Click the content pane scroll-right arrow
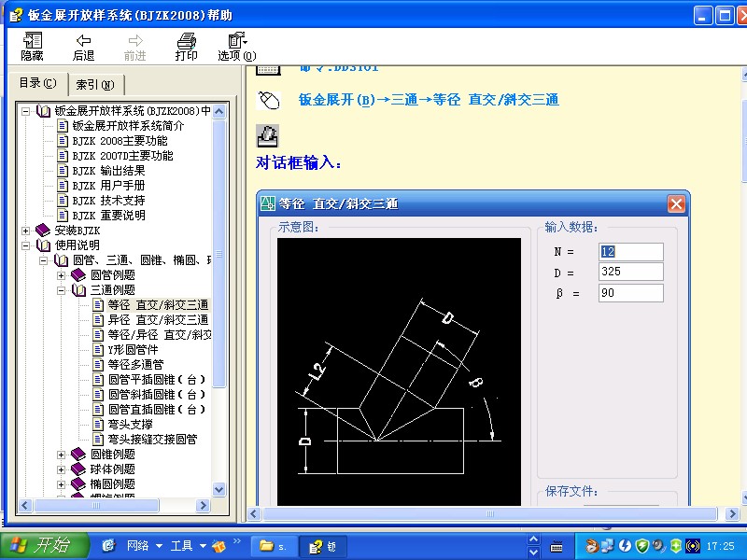The image size is (747, 560). tap(732, 514)
